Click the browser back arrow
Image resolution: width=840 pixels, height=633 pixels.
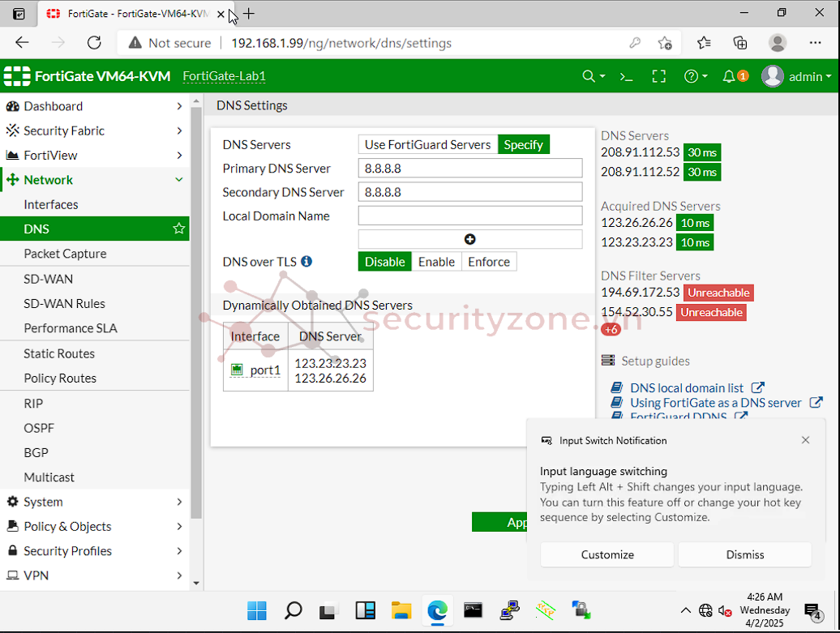[x=22, y=43]
